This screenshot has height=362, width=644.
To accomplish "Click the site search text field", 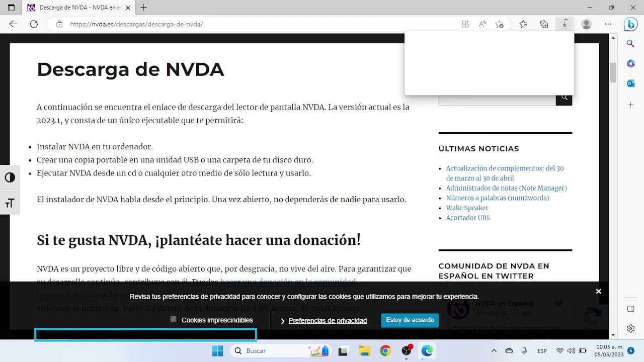I will tap(497, 100).
